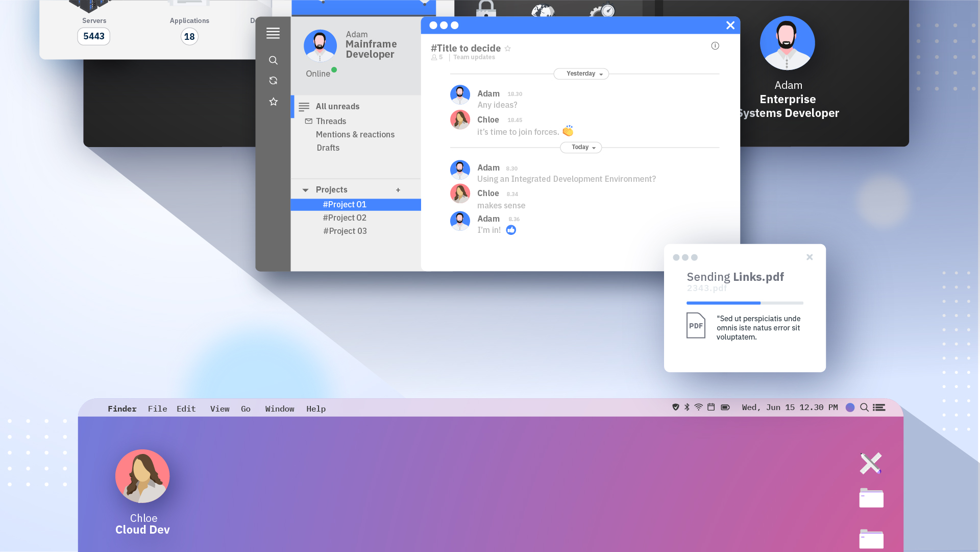Open the View menu
This screenshot has height=552, width=980.
click(219, 409)
